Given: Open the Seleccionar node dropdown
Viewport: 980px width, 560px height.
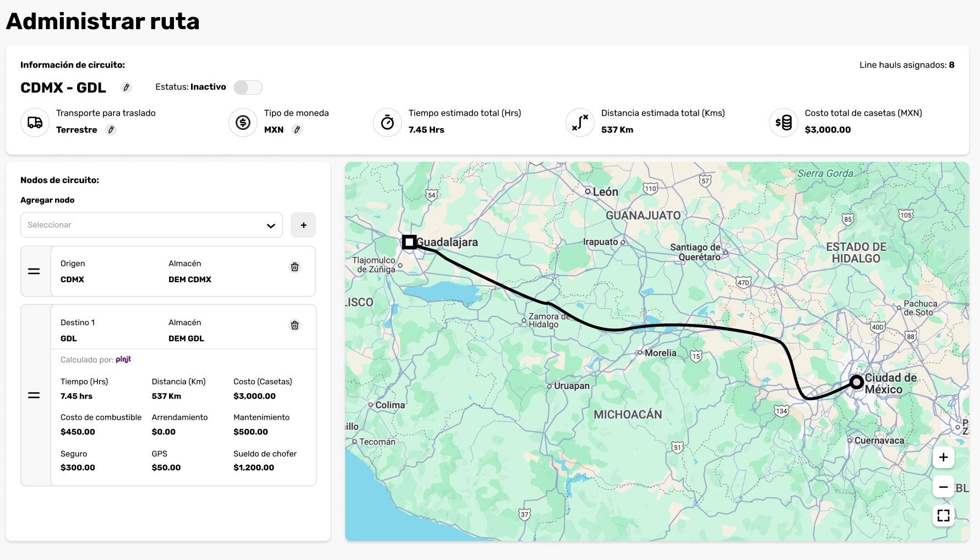Looking at the screenshot, I should point(151,225).
